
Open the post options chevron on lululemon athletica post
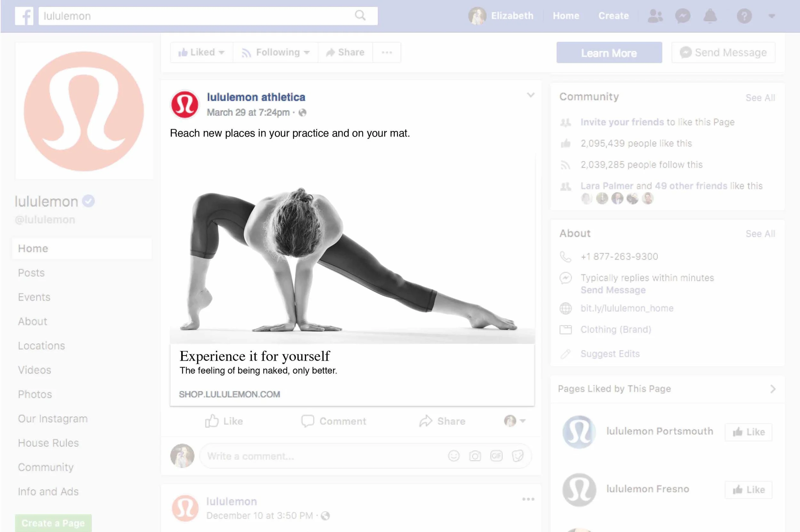(x=530, y=95)
